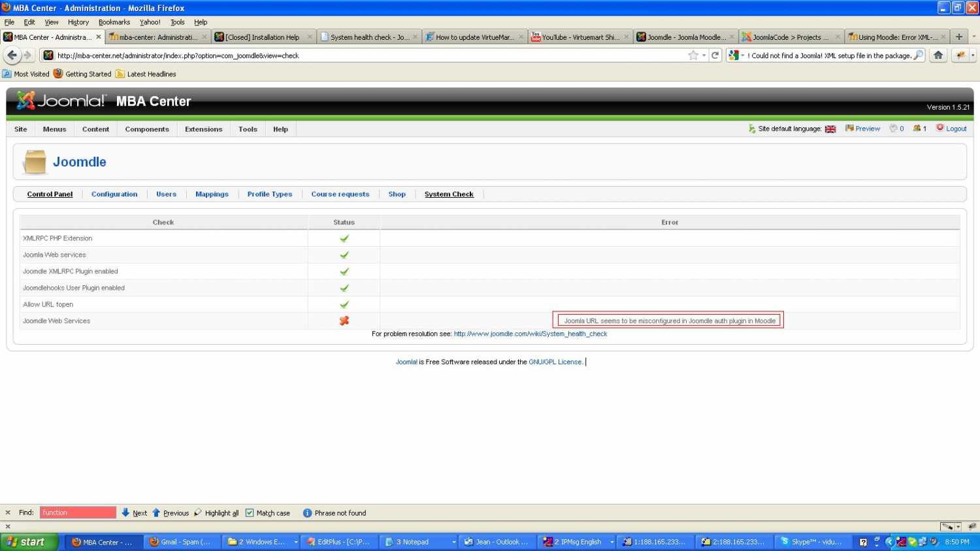980x551 pixels.
Task: Click the red failed status icon for Joomdle Web Services
Action: pyautogui.click(x=344, y=321)
